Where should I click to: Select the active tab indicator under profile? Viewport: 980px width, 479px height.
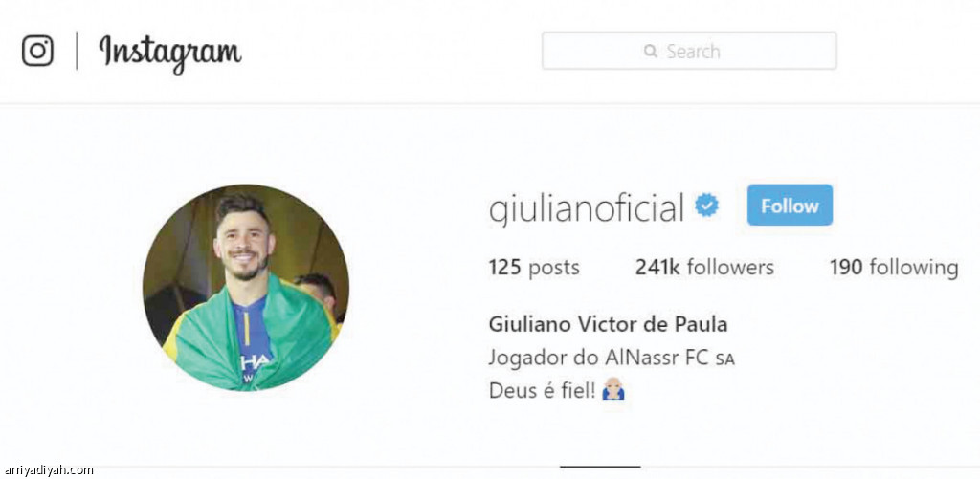(600, 466)
